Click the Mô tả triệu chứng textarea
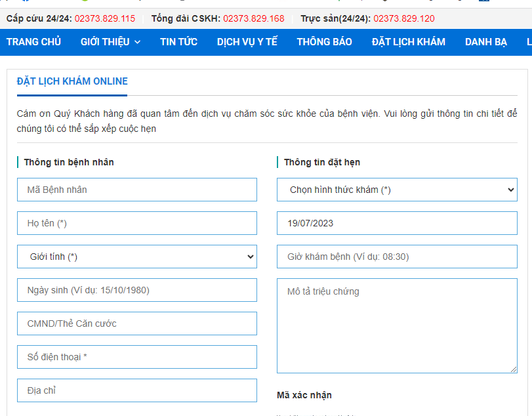Image resolution: width=532 pixels, height=416 pixels. point(397,325)
